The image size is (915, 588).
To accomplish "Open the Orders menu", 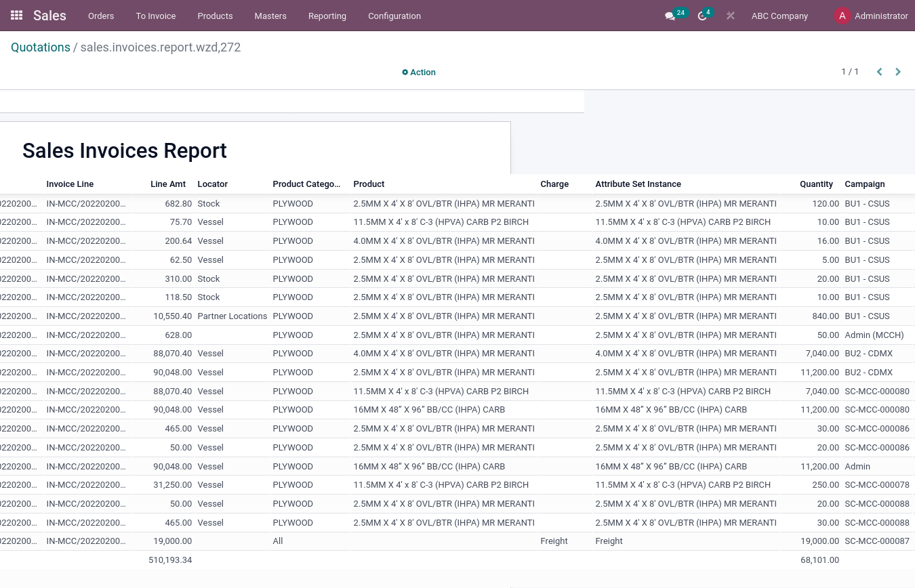I will (x=100, y=16).
